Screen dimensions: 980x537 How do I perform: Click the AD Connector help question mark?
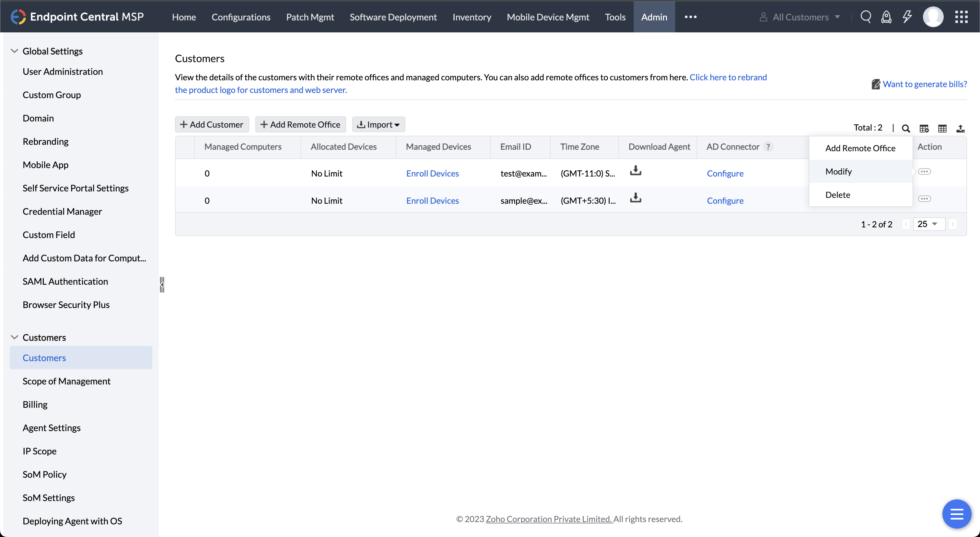pyautogui.click(x=768, y=147)
